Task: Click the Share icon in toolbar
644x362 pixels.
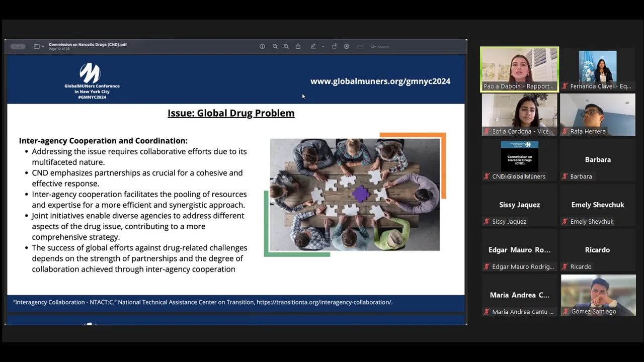Action: click(x=298, y=46)
